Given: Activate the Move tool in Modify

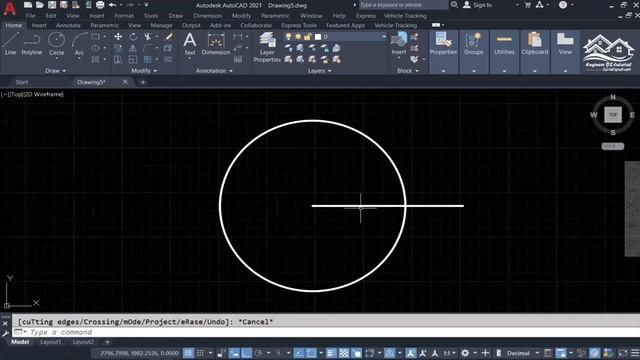Looking at the screenshot, I should click(x=118, y=37).
